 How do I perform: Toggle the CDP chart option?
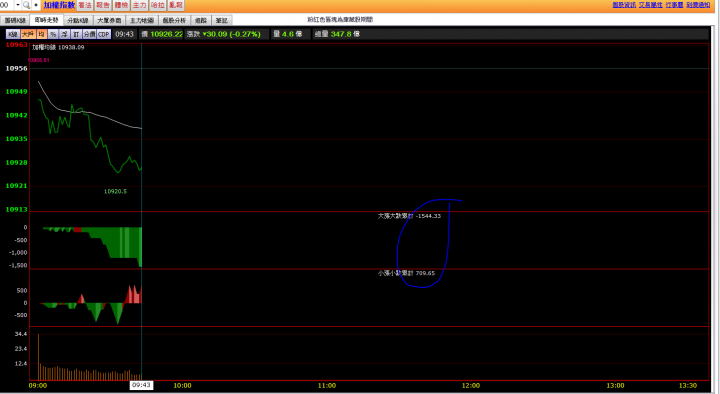[x=104, y=34]
